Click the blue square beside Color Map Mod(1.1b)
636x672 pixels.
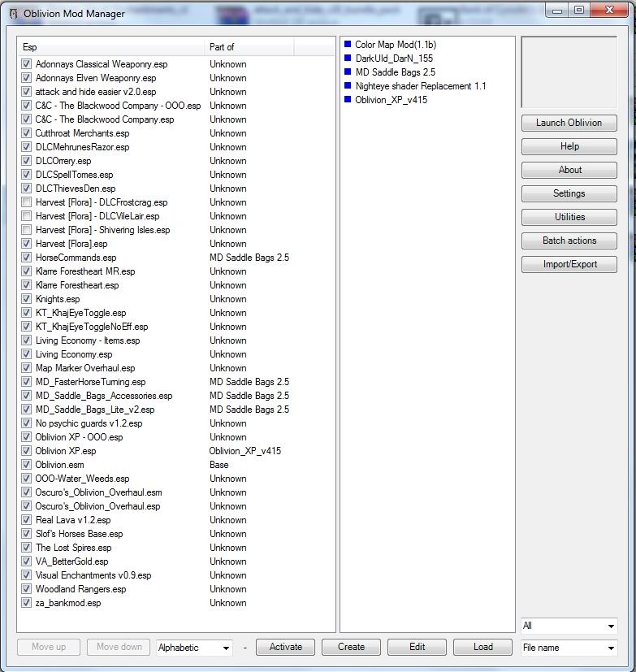[x=348, y=45]
